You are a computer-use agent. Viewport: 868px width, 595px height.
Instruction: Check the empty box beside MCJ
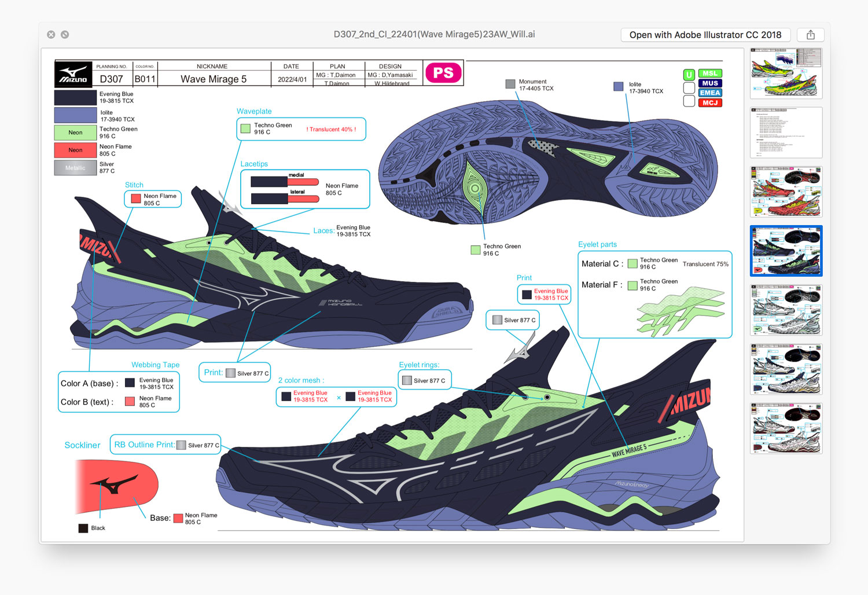click(x=689, y=101)
